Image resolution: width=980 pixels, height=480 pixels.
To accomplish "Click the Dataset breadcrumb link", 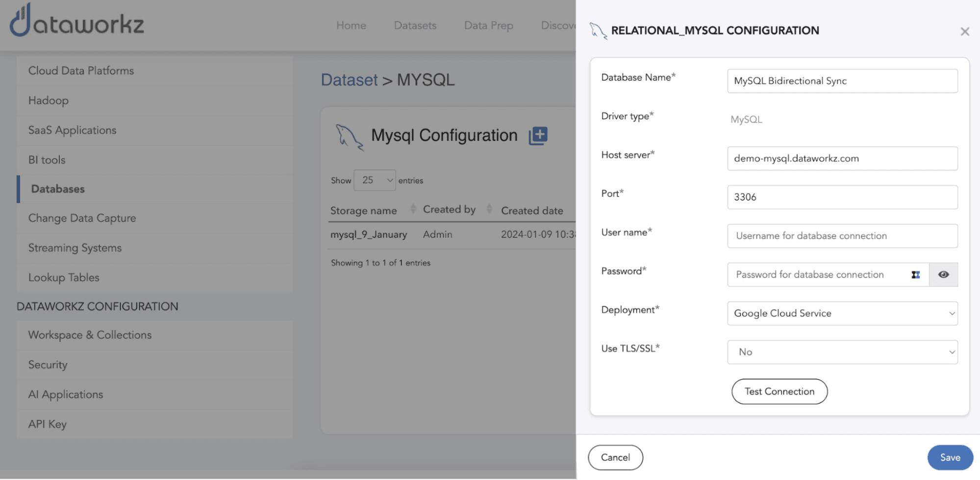I will pos(349,80).
